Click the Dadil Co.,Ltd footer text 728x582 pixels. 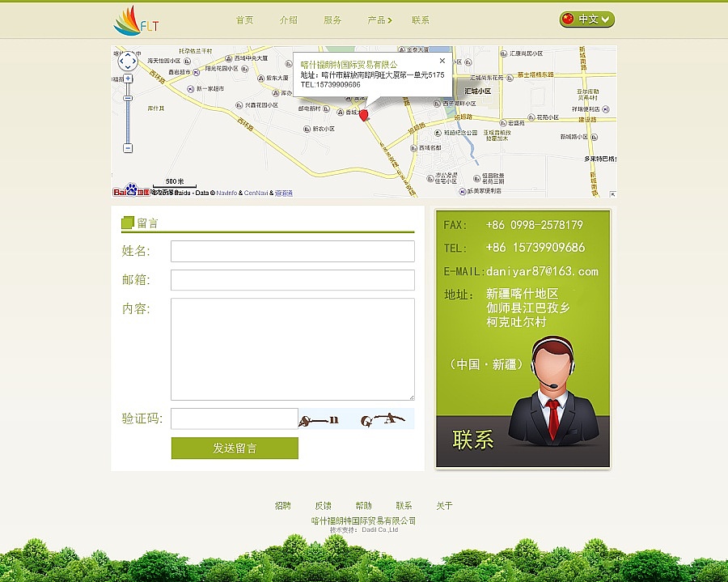click(380, 529)
